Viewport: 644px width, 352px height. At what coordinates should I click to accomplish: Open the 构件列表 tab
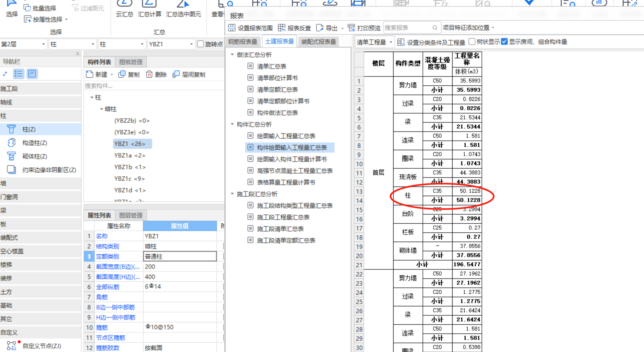point(99,62)
